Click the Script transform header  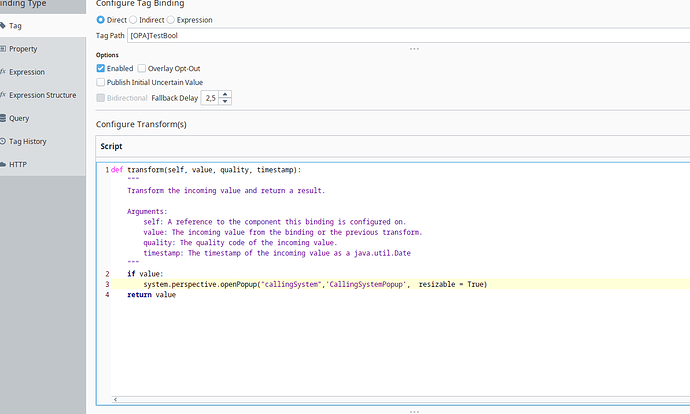[x=393, y=146]
